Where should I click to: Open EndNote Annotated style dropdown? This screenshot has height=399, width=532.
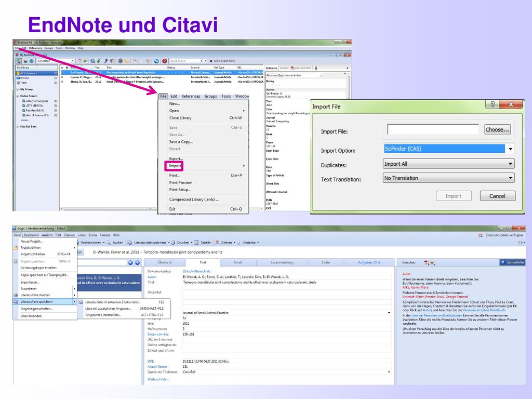click(72, 61)
